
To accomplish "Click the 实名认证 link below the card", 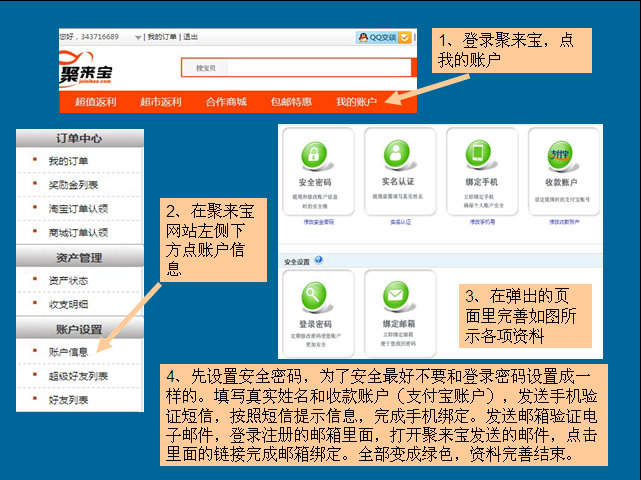I will click(401, 222).
